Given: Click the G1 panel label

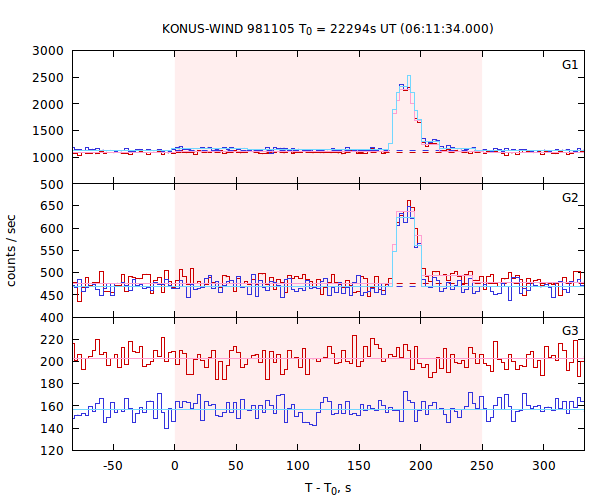Looking at the screenshot, I should point(569,65).
